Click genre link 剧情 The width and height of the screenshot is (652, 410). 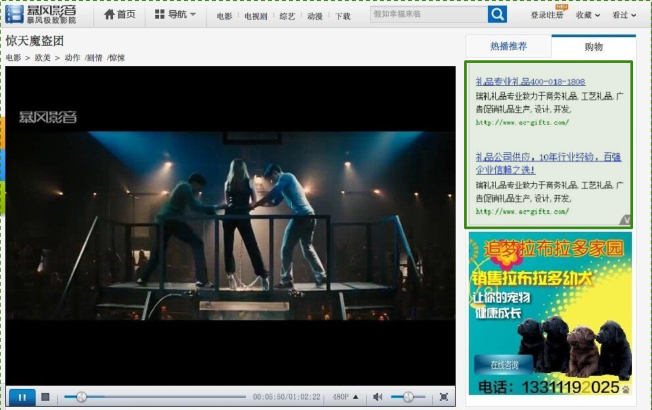(x=94, y=58)
